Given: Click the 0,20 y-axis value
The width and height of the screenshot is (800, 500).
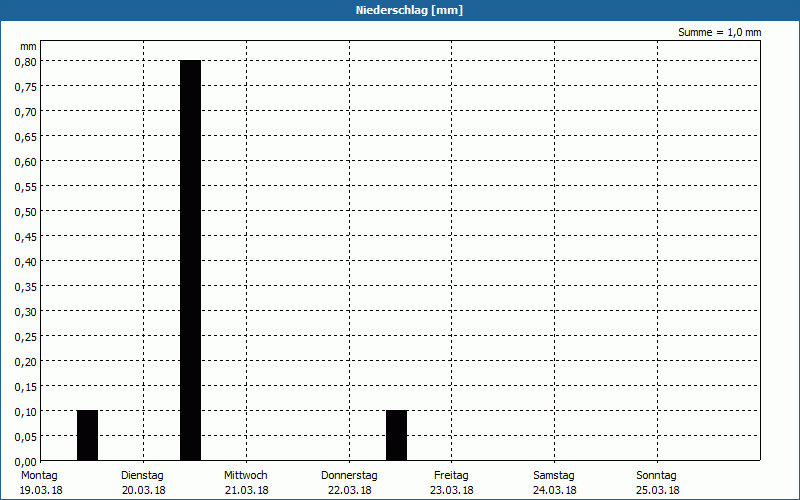Looking at the screenshot, I should [x=26, y=362].
